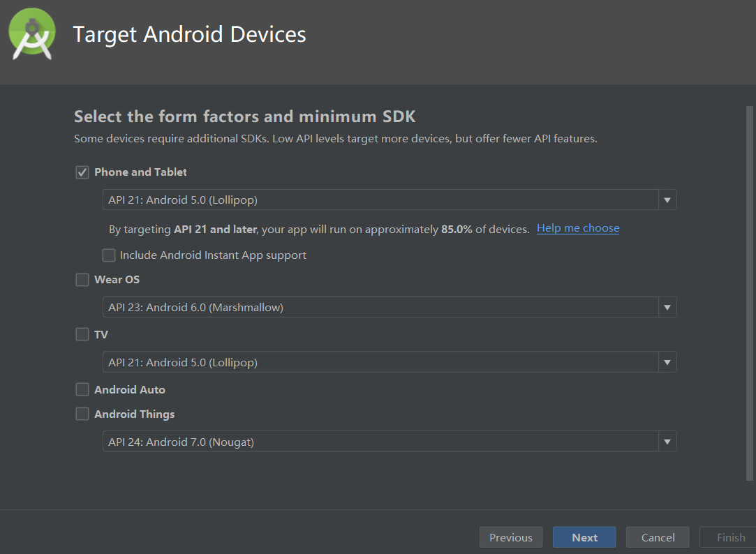The width and height of the screenshot is (756, 554).
Task: Enable the TV form factor
Action: tap(82, 334)
